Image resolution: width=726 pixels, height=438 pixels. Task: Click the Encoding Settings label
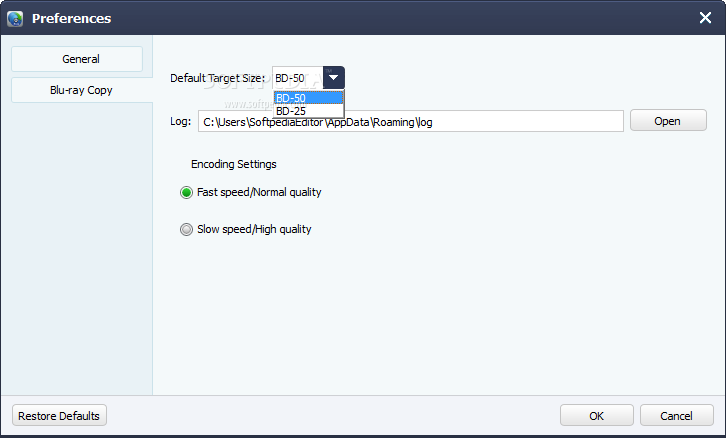pyautogui.click(x=234, y=164)
